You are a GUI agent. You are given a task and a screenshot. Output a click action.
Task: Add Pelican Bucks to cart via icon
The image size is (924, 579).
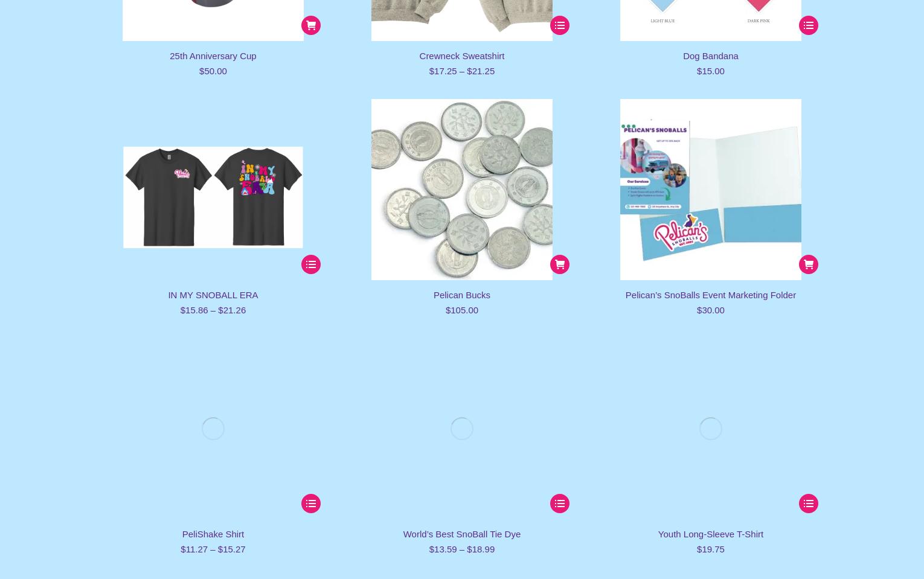[560, 264]
